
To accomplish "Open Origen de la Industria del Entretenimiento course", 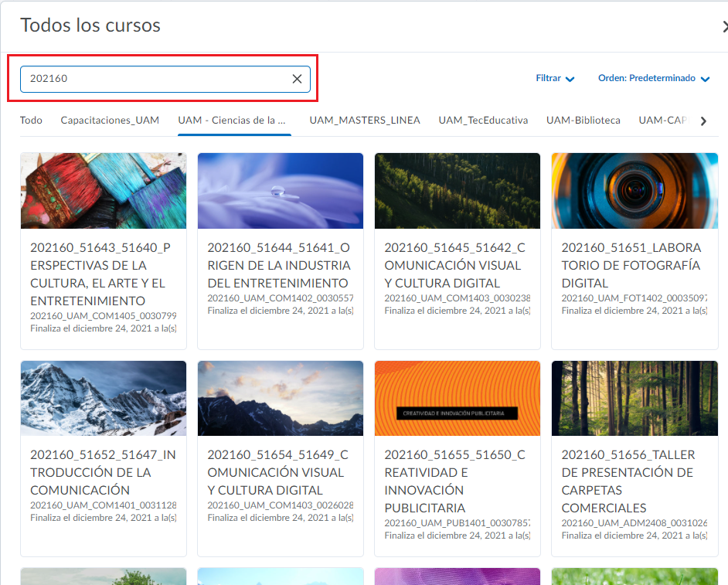I will coord(278,265).
